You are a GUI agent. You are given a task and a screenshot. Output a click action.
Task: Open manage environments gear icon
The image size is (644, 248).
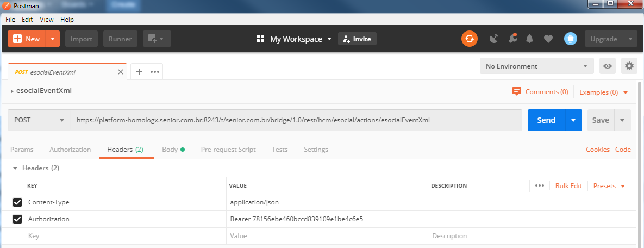pos(629,66)
